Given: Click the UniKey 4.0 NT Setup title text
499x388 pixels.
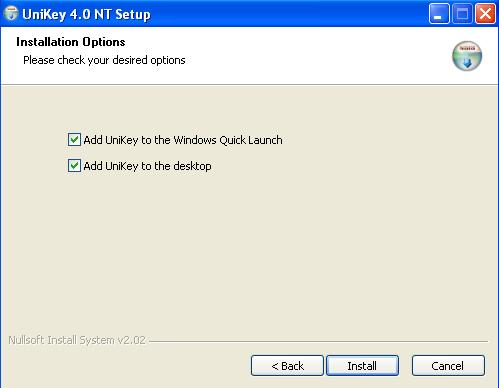Looking at the screenshot, I should point(86,14).
